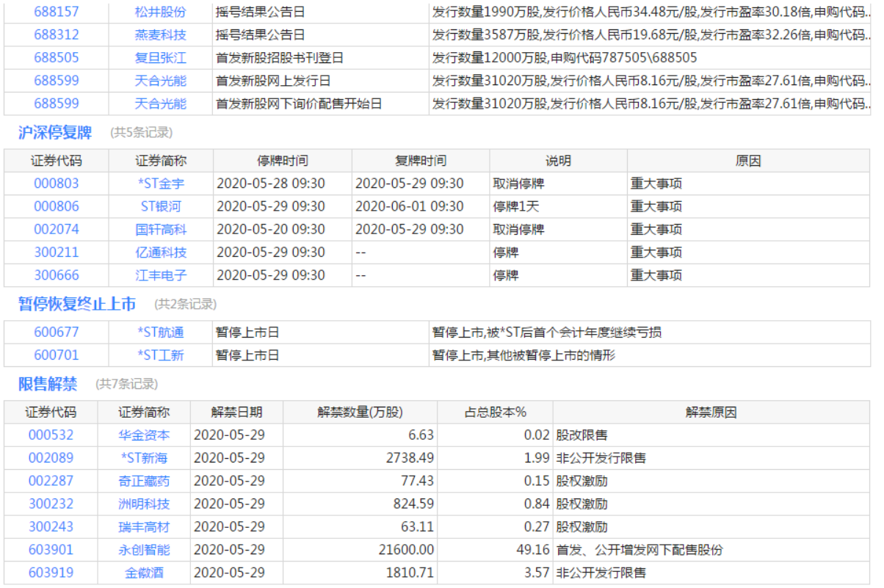This screenshot has height=588, width=884.
Task: Click 复牌时间 column header
Action: 421,161
